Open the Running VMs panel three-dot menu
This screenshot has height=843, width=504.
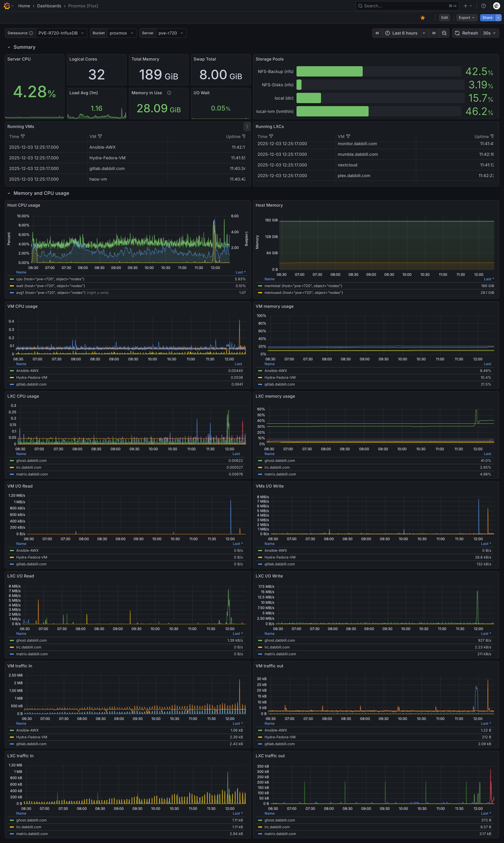(x=247, y=127)
